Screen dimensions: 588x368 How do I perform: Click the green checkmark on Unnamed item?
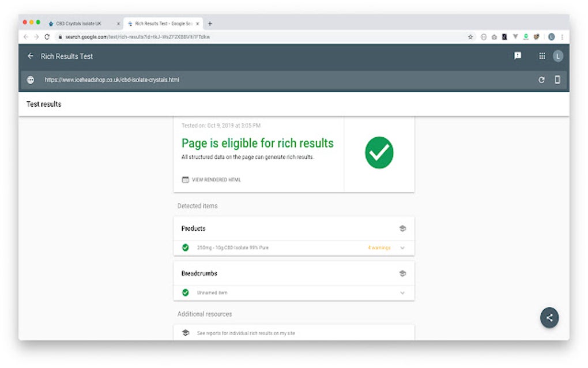click(x=185, y=292)
